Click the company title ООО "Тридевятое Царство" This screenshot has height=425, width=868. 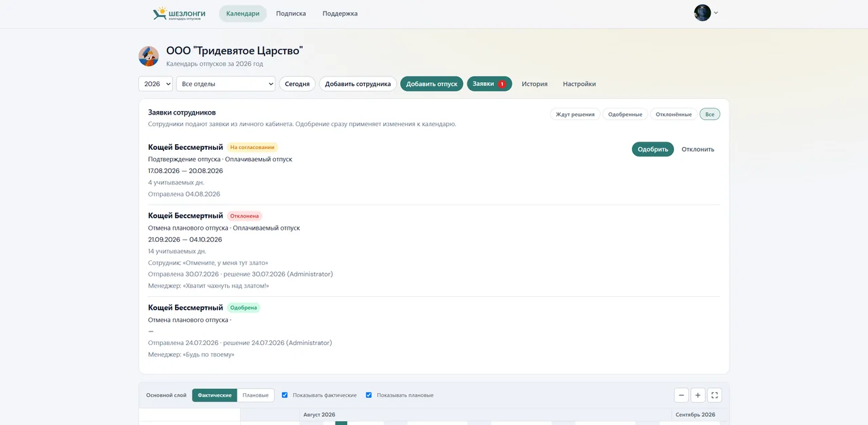(x=235, y=51)
